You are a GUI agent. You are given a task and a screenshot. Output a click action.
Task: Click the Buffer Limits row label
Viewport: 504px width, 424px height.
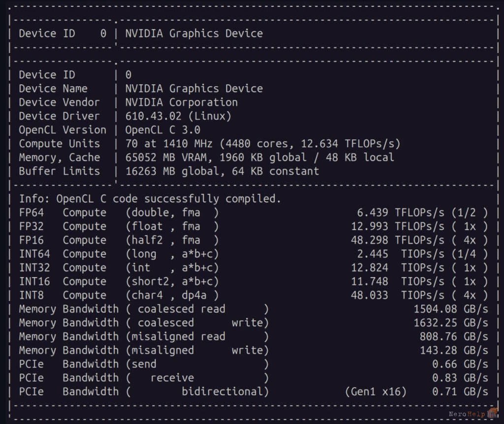click(x=59, y=171)
